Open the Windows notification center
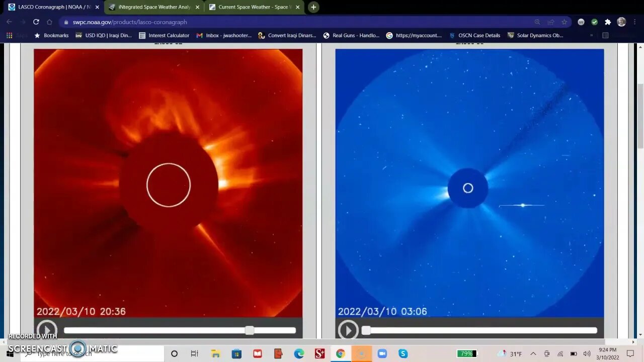Image resolution: width=644 pixels, height=362 pixels. pyautogui.click(x=630, y=354)
